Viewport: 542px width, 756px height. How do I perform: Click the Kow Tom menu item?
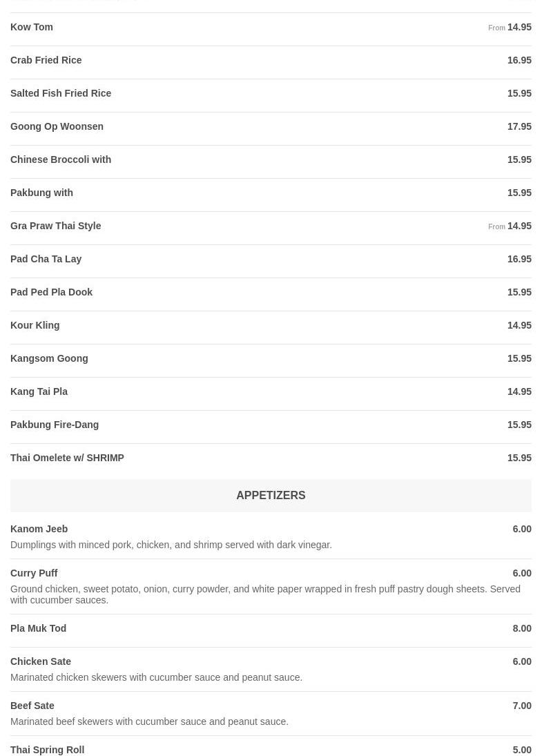coord(32,27)
